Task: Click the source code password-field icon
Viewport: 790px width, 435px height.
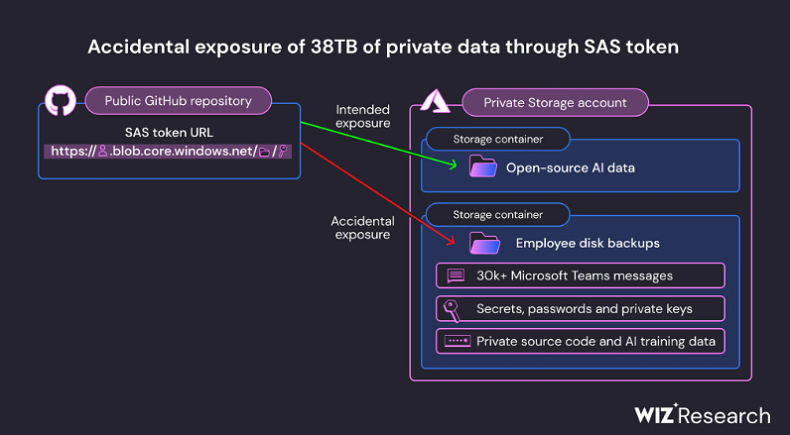Action: (x=456, y=341)
